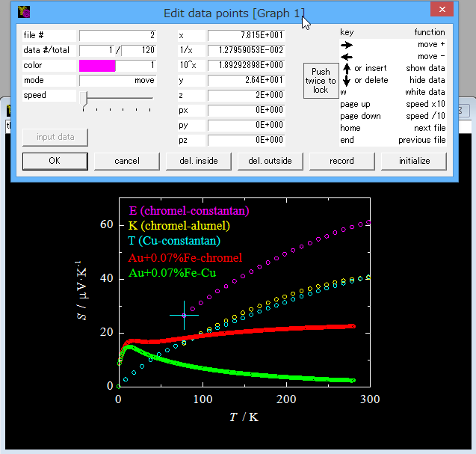Image resolution: width=476 pixels, height=454 pixels.
Task: Click the right arrow move + icon
Action: coord(347,45)
